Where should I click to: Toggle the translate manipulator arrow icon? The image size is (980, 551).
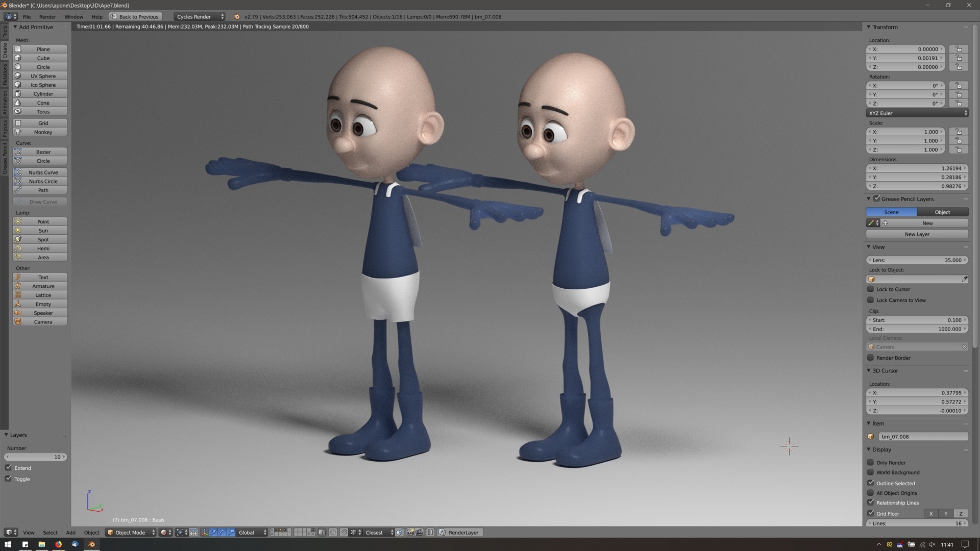pyautogui.click(x=213, y=532)
